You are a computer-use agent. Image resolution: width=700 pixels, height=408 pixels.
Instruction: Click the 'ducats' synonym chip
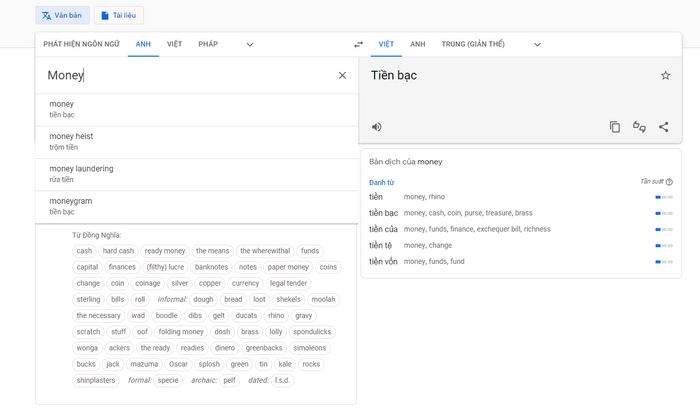pyautogui.click(x=246, y=316)
